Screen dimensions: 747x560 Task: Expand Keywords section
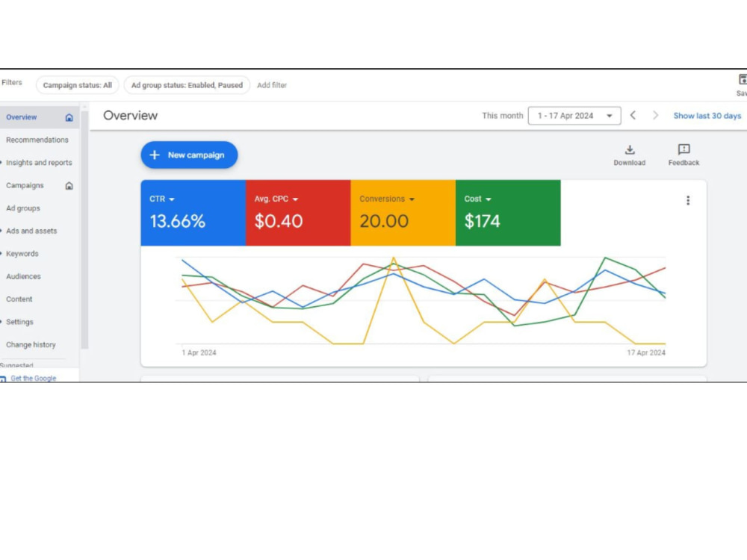tap(1, 254)
